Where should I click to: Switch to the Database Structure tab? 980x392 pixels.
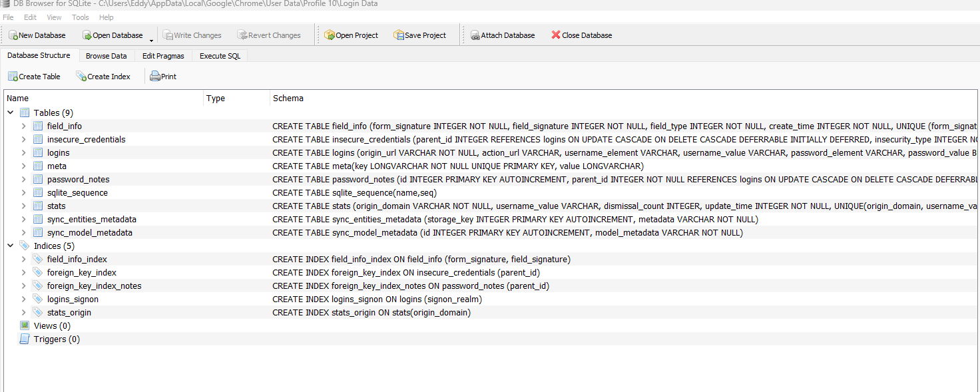[x=39, y=55]
